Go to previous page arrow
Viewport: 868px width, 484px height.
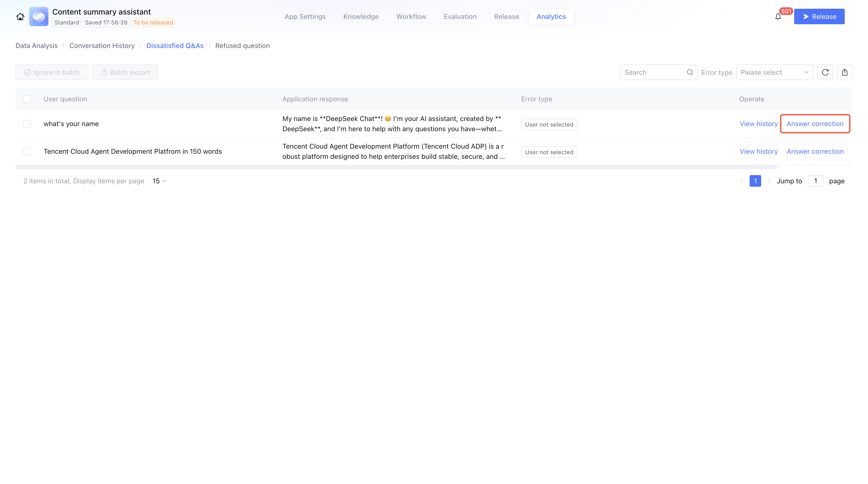742,181
